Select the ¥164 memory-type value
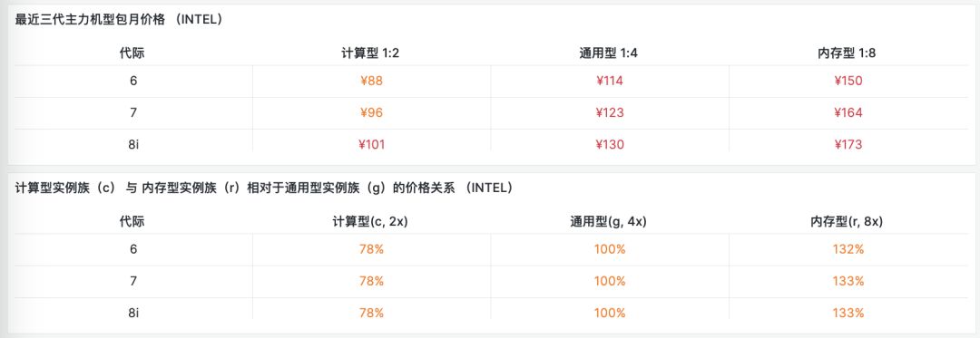Viewport: 980px width, 338px height. click(x=848, y=113)
